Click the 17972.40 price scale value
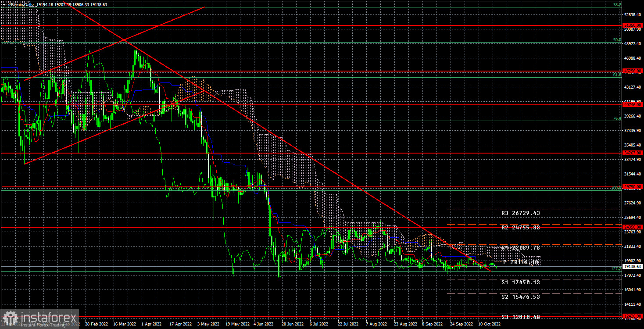Image resolution: width=644 pixels, height=329 pixels. click(633, 275)
